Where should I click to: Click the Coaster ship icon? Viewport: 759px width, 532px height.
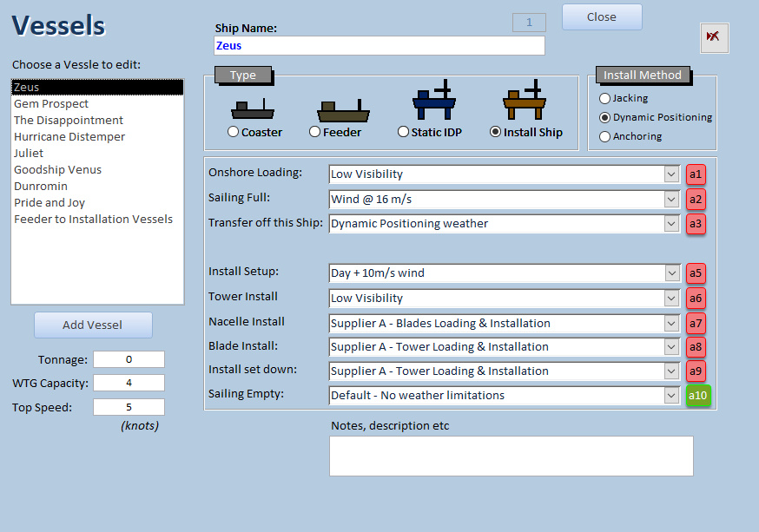[x=253, y=108]
